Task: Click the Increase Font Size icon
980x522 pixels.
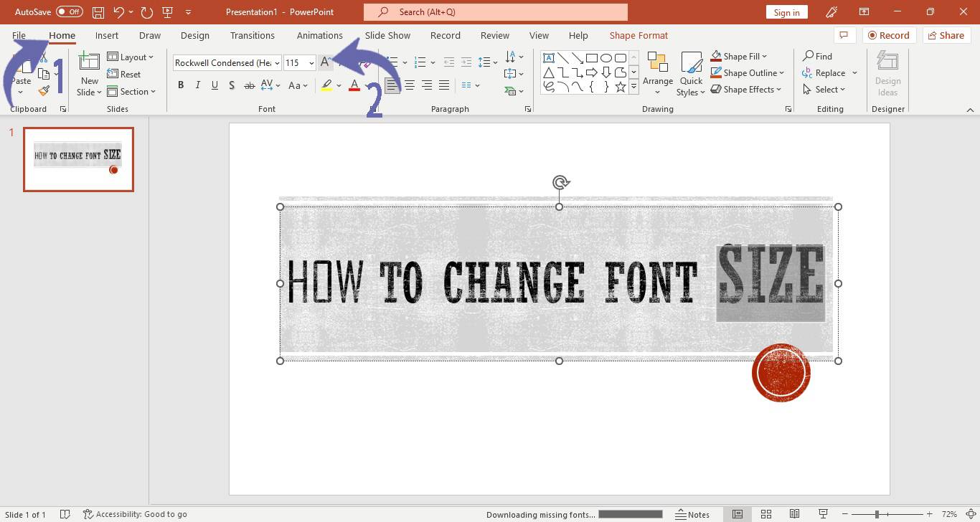Action: 326,63
